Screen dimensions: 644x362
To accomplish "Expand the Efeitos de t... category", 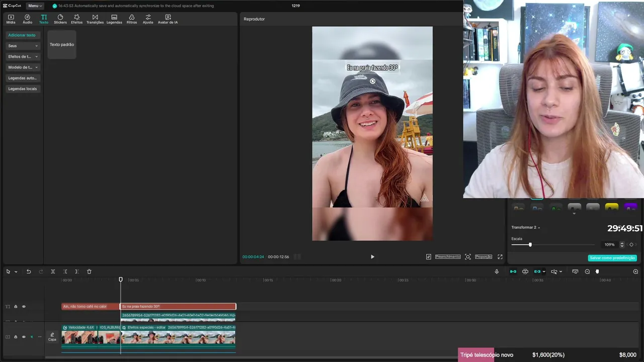I will click(x=23, y=56).
